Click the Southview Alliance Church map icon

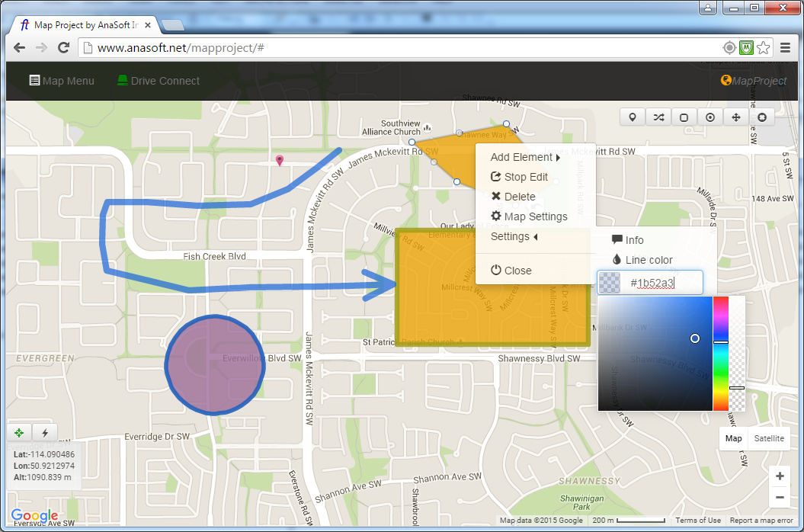427,127
